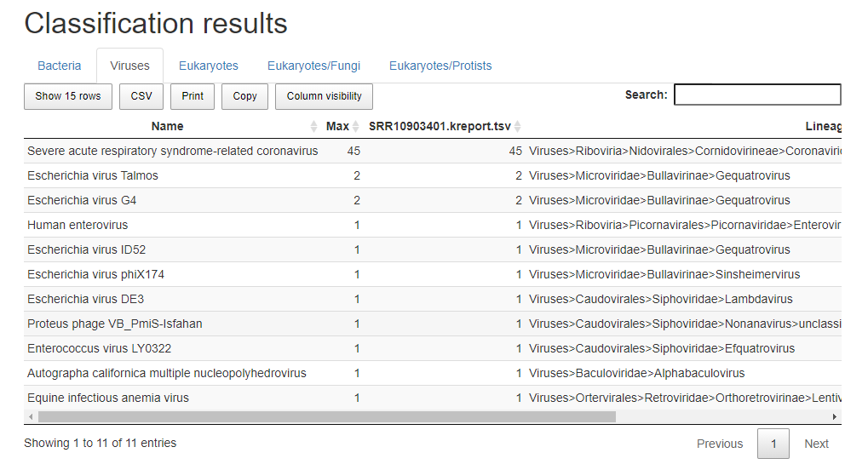Screen dimensions: 868x470
Task: Click the Previous pagination link
Action: tap(720, 444)
